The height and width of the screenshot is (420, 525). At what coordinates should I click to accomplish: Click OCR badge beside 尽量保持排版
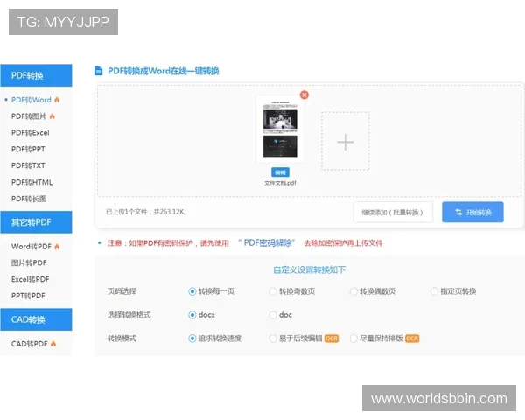(x=412, y=339)
